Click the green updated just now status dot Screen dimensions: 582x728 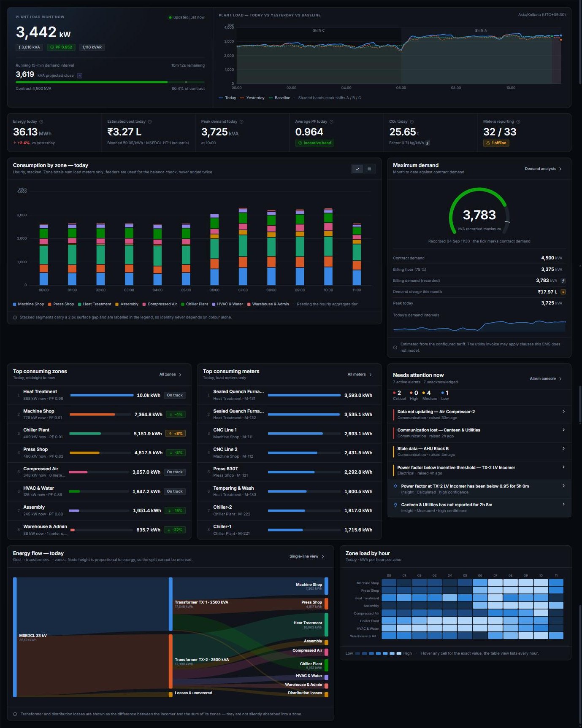(x=170, y=18)
